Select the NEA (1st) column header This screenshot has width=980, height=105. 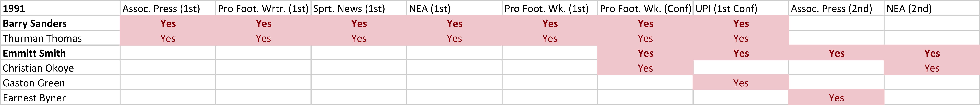(454, 8)
